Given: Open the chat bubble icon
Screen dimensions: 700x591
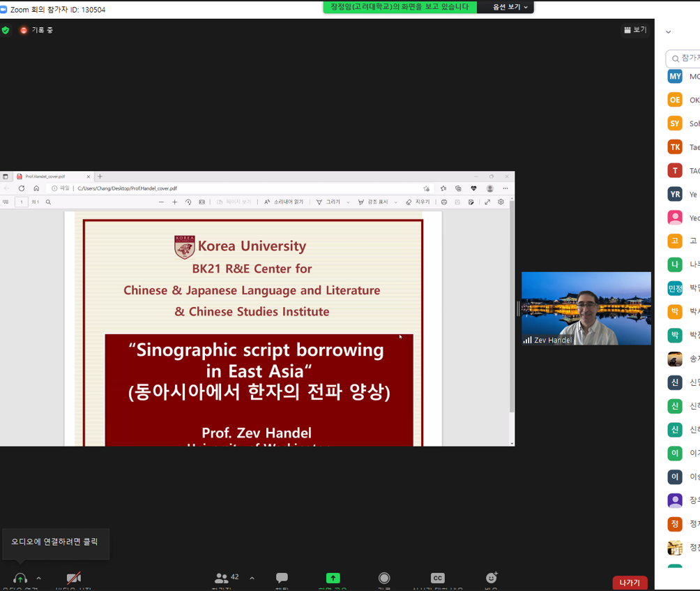Looking at the screenshot, I should pyautogui.click(x=282, y=578).
